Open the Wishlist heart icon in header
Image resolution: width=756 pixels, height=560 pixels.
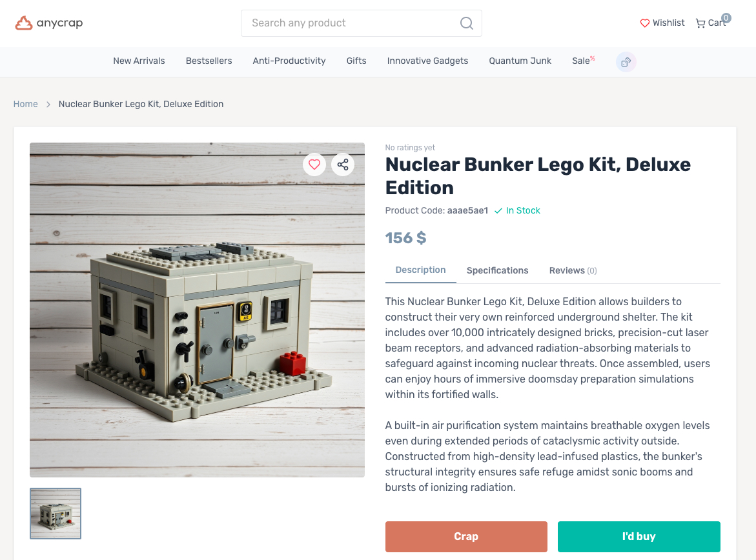[644, 23]
